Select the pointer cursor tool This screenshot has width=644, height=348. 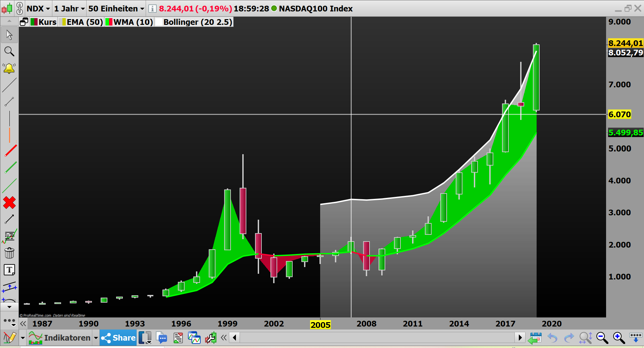(x=9, y=35)
